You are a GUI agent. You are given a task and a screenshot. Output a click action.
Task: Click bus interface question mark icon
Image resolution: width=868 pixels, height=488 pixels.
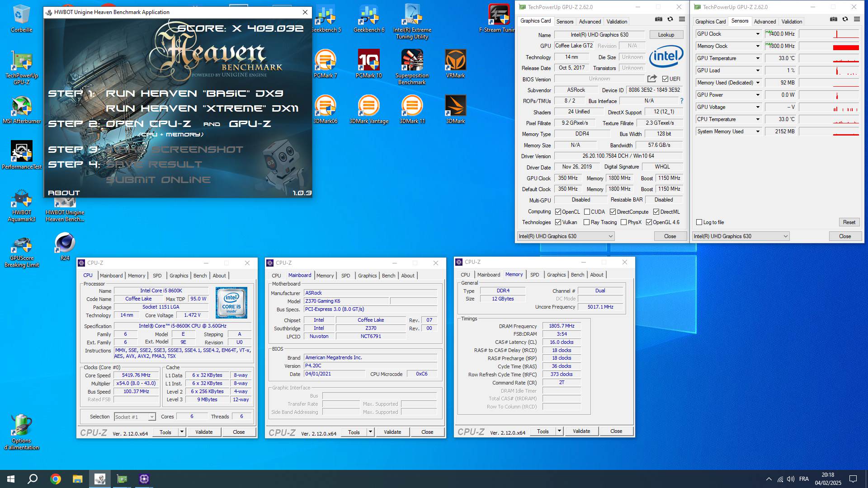(682, 101)
